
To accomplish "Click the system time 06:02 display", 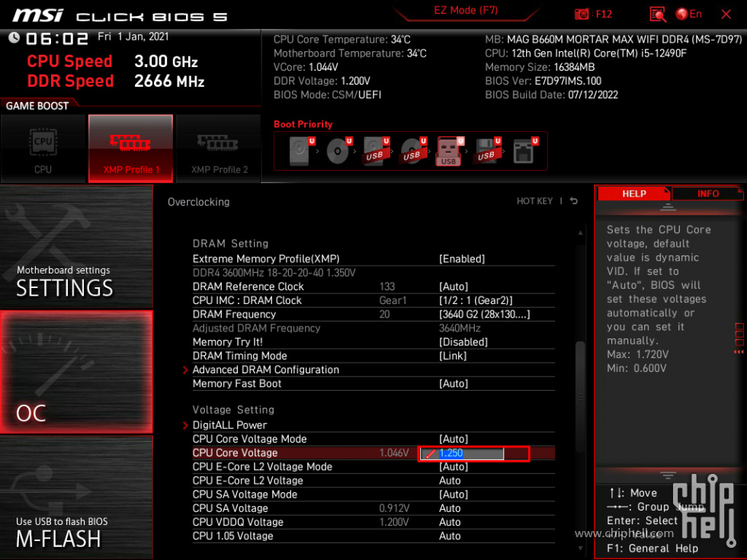I will coord(56,39).
